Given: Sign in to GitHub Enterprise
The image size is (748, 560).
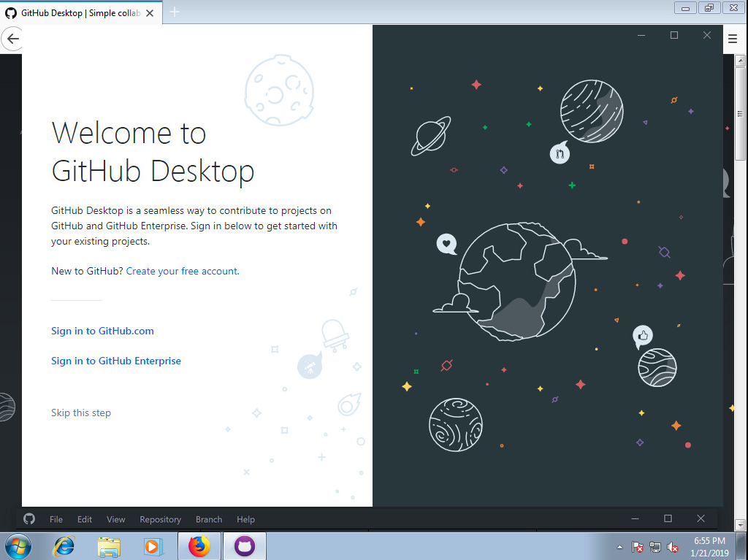Looking at the screenshot, I should pos(116,361).
